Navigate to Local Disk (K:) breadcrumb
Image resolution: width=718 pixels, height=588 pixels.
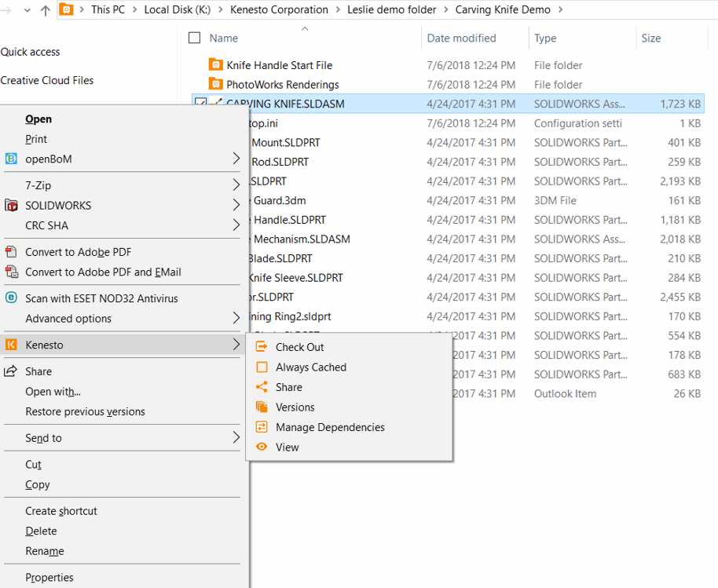[178, 9]
